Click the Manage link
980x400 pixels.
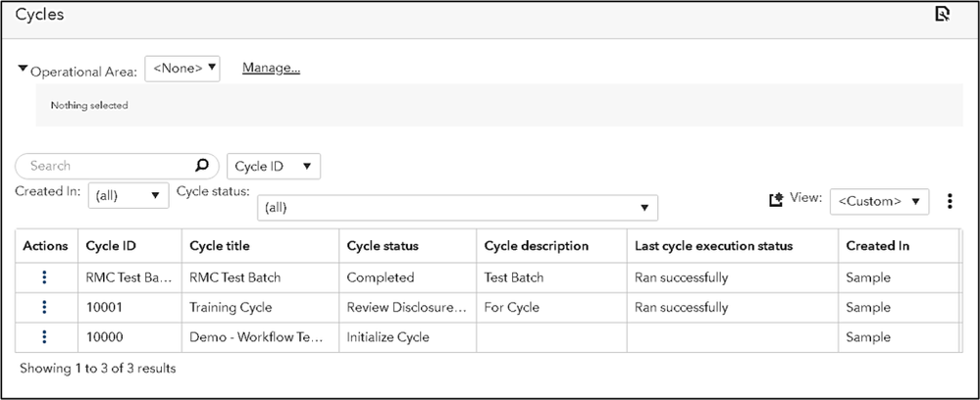[x=271, y=69]
